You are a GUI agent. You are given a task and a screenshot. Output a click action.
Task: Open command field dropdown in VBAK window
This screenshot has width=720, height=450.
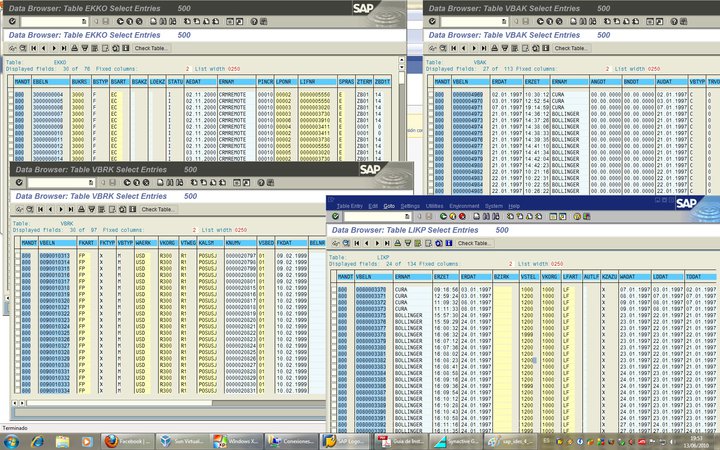(504, 21)
